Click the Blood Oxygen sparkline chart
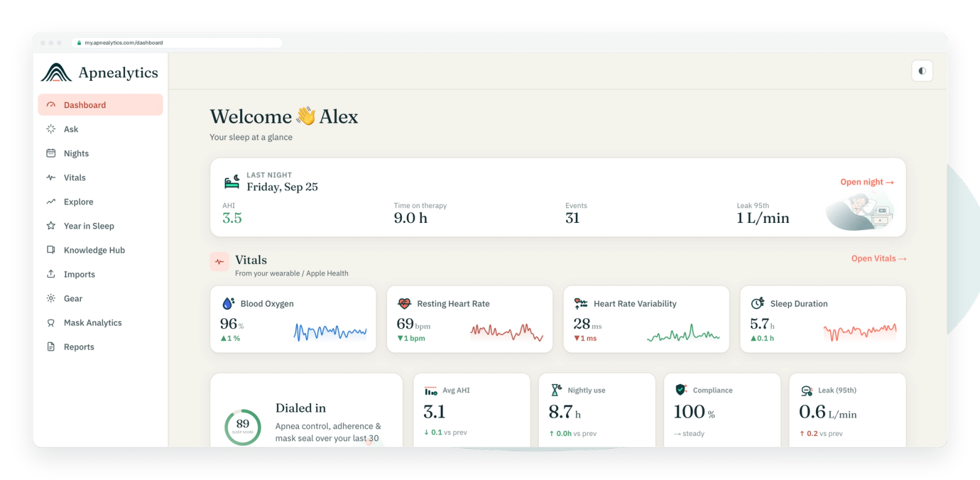The width and height of the screenshot is (980, 480). pyautogui.click(x=330, y=332)
